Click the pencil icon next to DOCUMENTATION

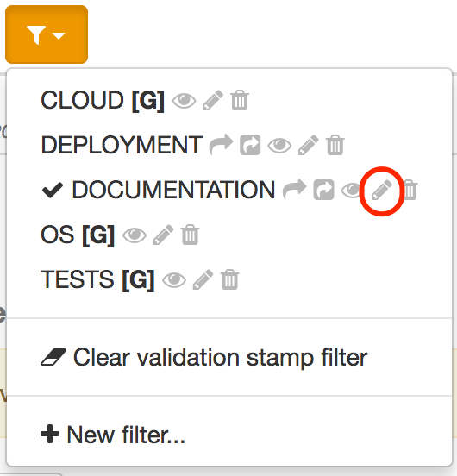[381, 190]
